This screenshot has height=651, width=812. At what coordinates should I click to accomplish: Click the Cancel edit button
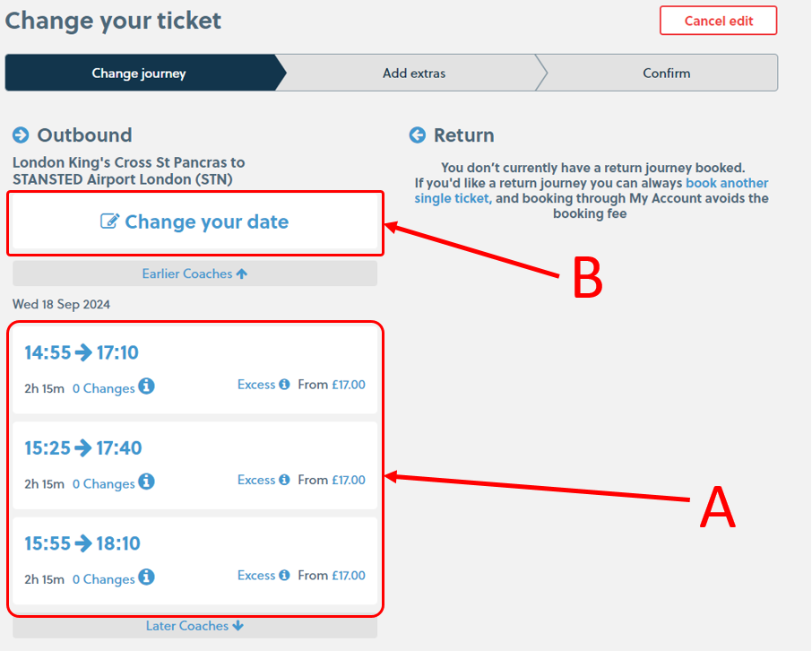pyautogui.click(x=717, y=20)
